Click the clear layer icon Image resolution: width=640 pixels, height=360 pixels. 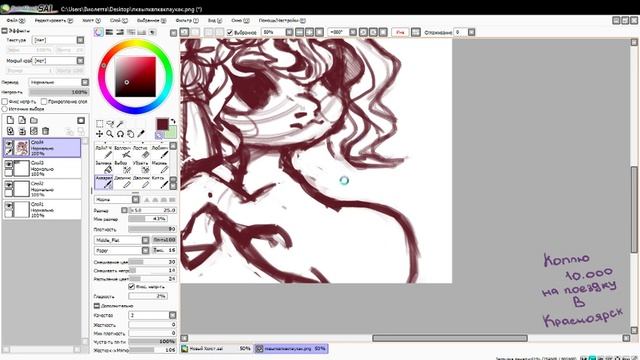tap(34, 131)
